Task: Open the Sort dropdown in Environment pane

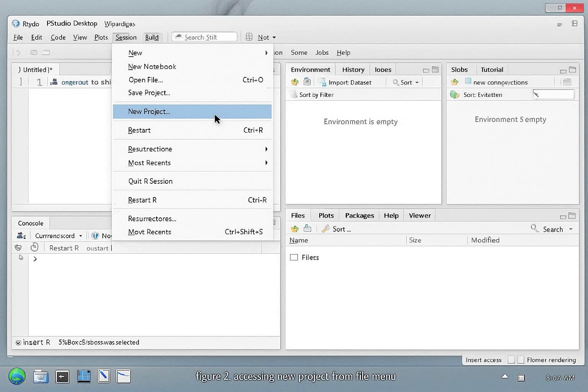Action: 405,82
